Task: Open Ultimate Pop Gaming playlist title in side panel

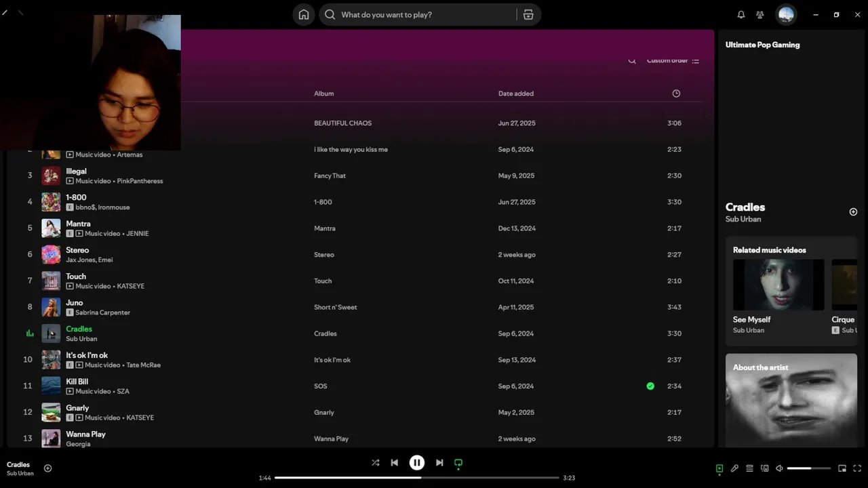Action: click(x=762, y=45)
